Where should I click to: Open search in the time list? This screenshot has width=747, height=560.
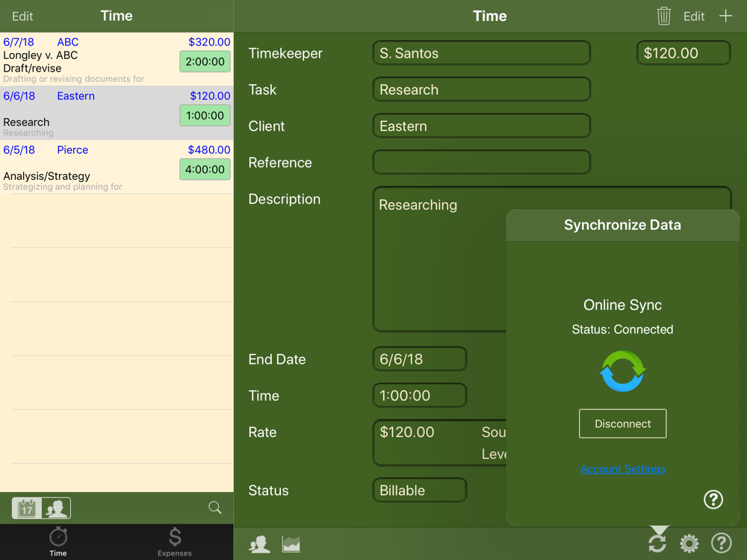[x=215, y=508]
